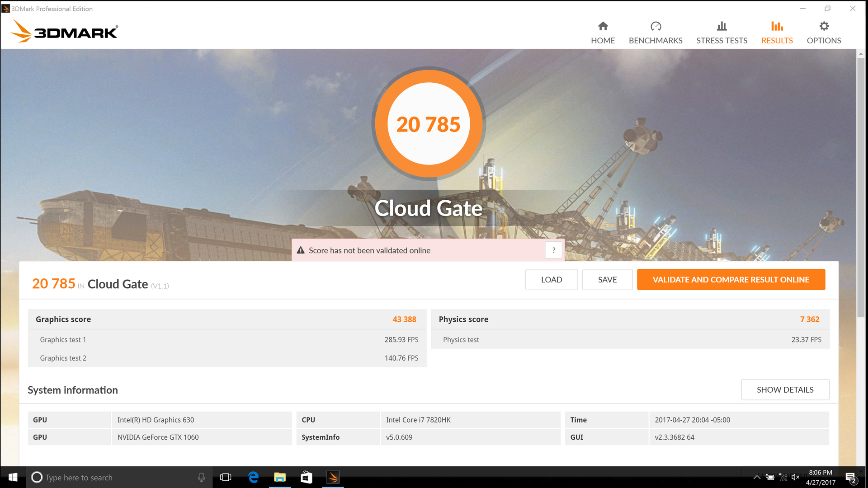Click 3DMark taskbar icon
Screen dimensions: 868x488
(333, 477)
